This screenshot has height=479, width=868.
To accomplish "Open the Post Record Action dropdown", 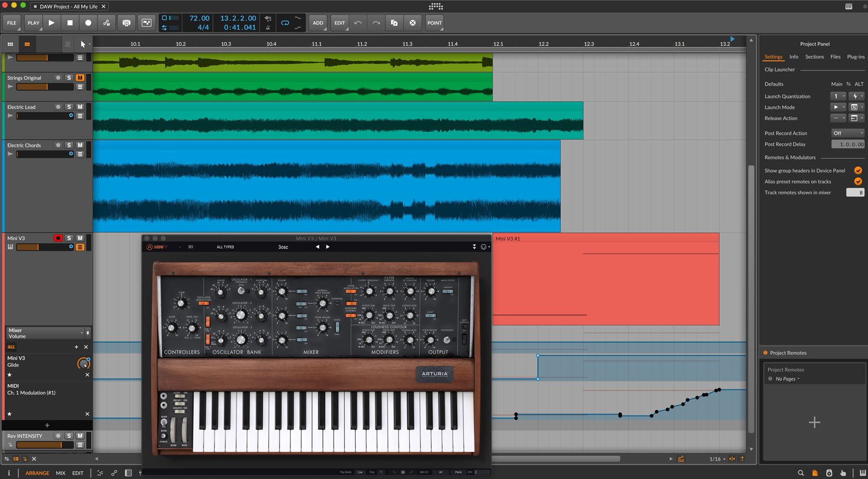I will [x=848, y=133].
